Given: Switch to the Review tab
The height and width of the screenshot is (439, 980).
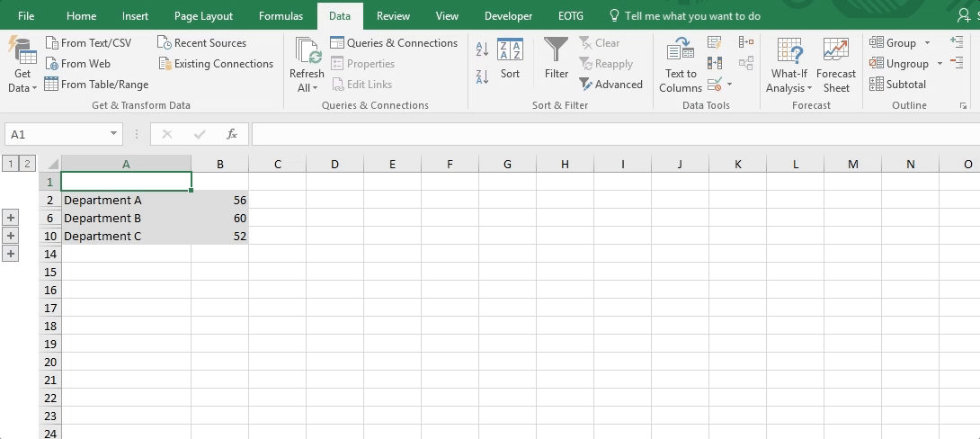Looking at the screenshot, I should (393, 16).
